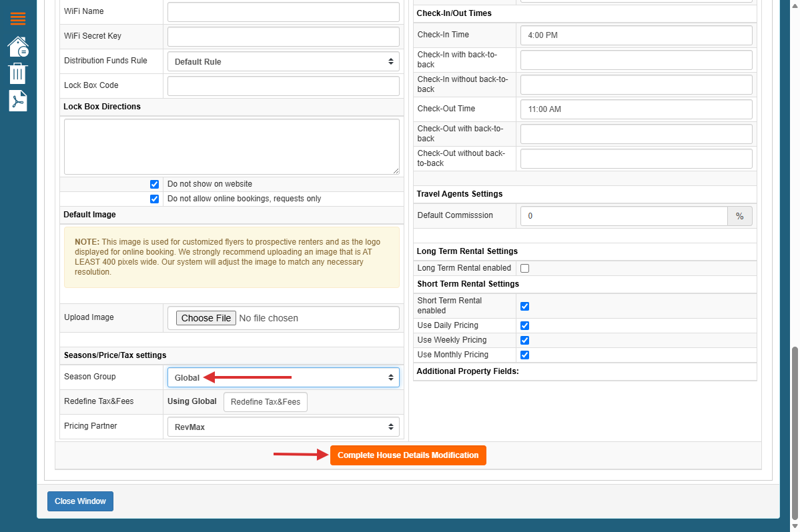Click the Close Window button
This screenshot has height=532, width=800.
(x=80, y=501)
